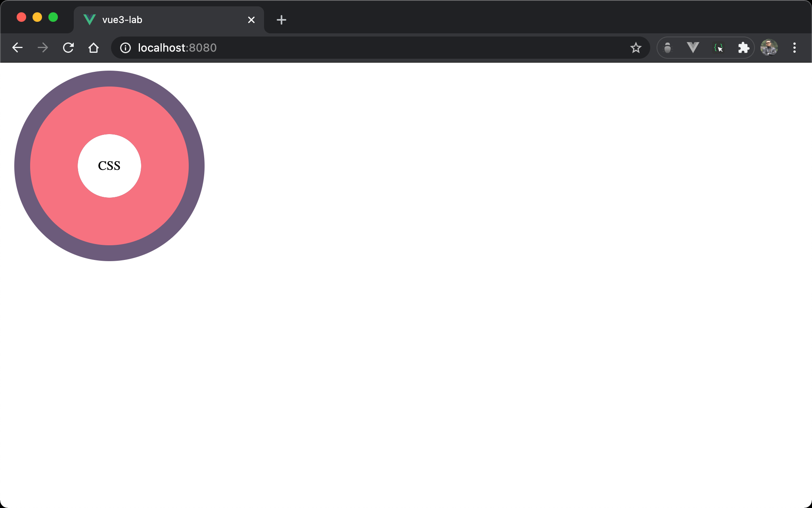Open the Extensions puzzle menu
The width and height of the screenshot is (812, 508).
(x=743, y=48)
